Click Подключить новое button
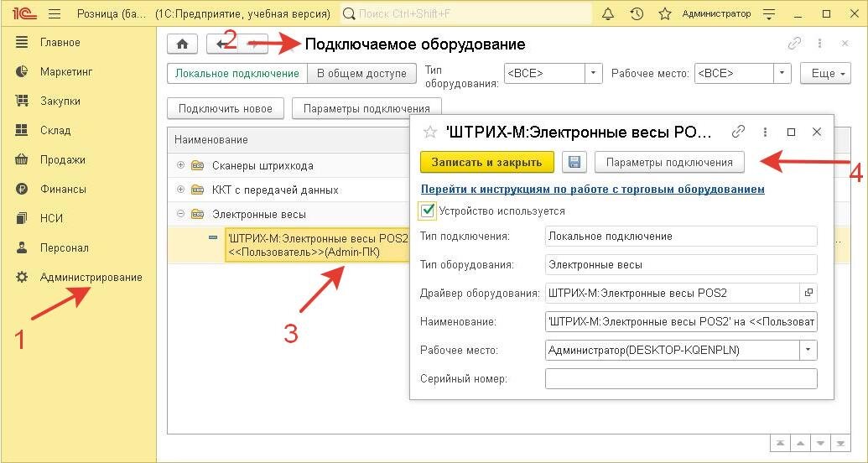This screenshot has width=868, height=463. coord(226,108)
